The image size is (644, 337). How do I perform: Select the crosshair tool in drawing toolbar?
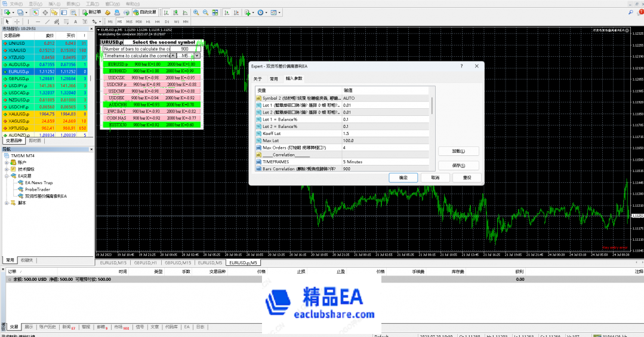[x=17, y=22]
